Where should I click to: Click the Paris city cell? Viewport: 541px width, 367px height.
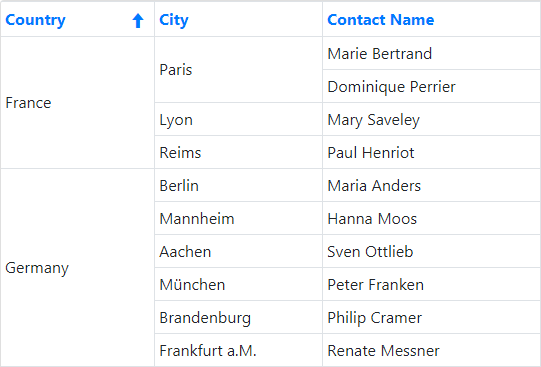coord(238,70)
